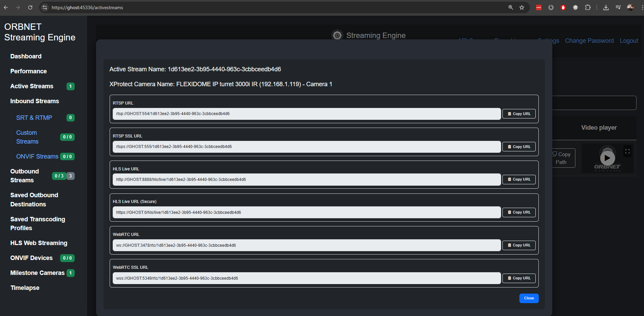Click the grey circular extension icon
The height and width of the screenshot is (316, 644).
pyautogui.click(x=551, y=7)
